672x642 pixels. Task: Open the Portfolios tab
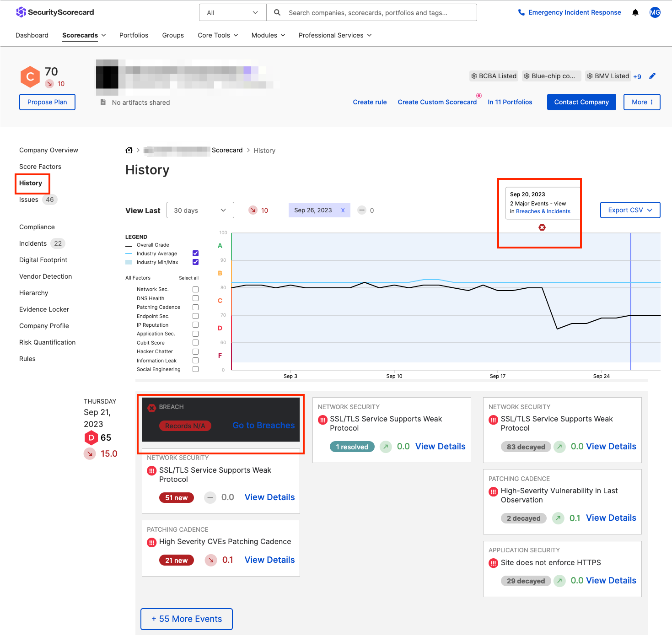tap(134, 35)
